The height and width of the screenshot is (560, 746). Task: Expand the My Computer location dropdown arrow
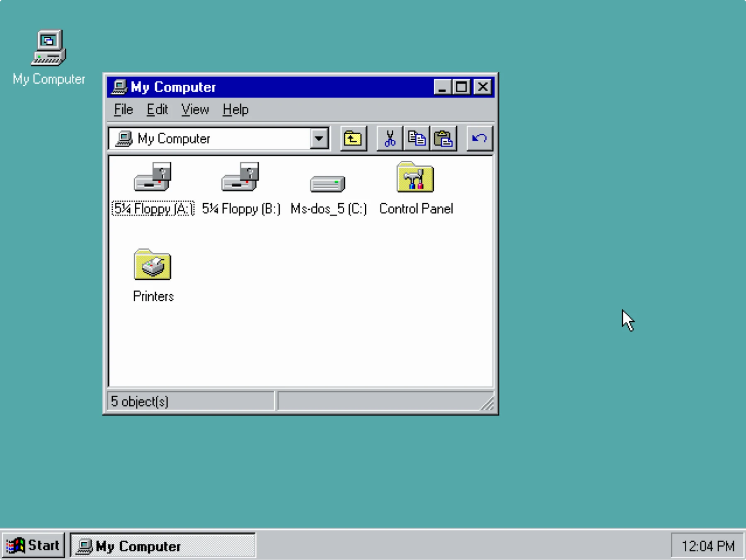point(319,138)
